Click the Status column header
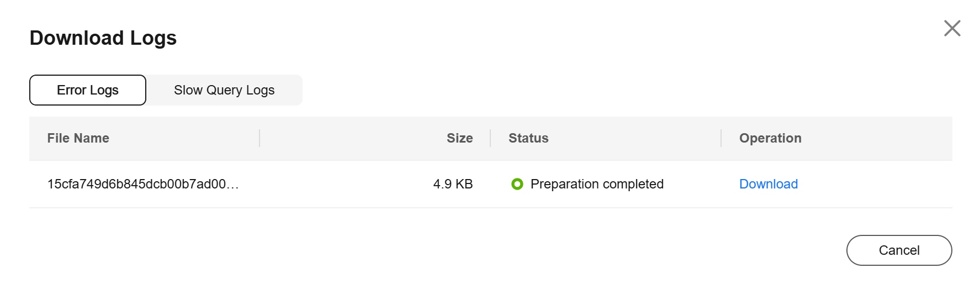This screenshot has height=294, width=980. [528, 138]
